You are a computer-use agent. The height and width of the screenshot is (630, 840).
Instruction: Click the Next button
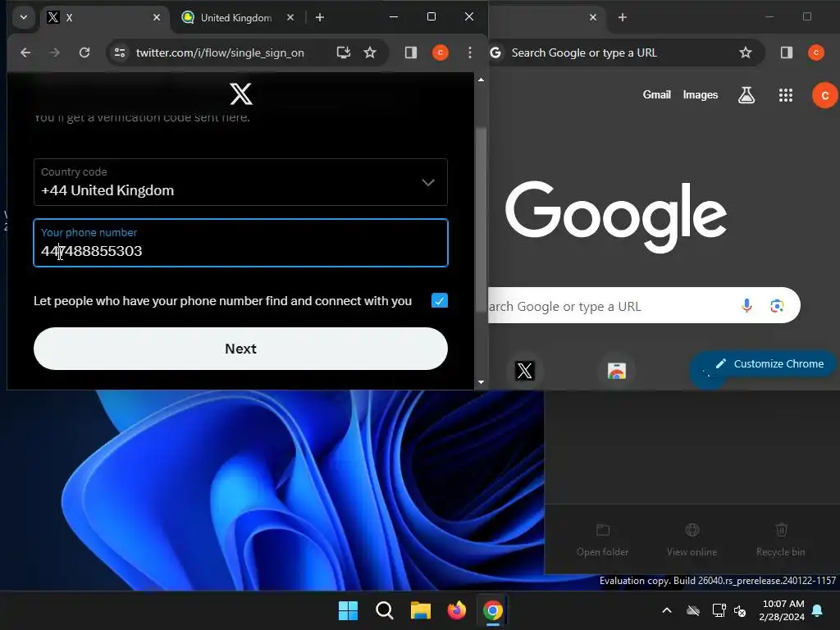pos(240,349)
